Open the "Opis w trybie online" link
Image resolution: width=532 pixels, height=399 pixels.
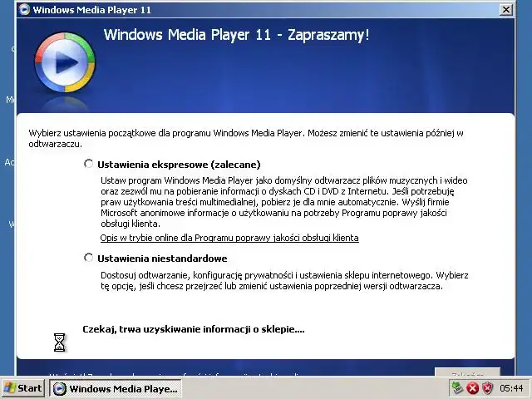(229, 238)
